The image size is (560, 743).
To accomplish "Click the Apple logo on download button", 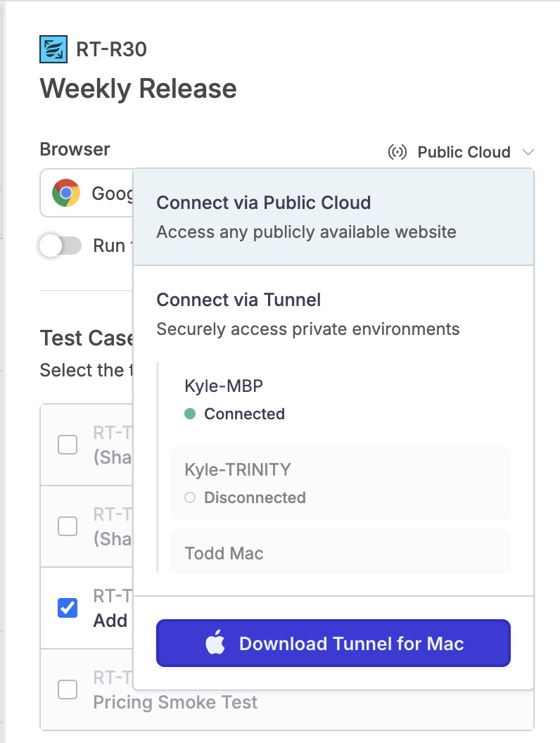I will point(215,643).
